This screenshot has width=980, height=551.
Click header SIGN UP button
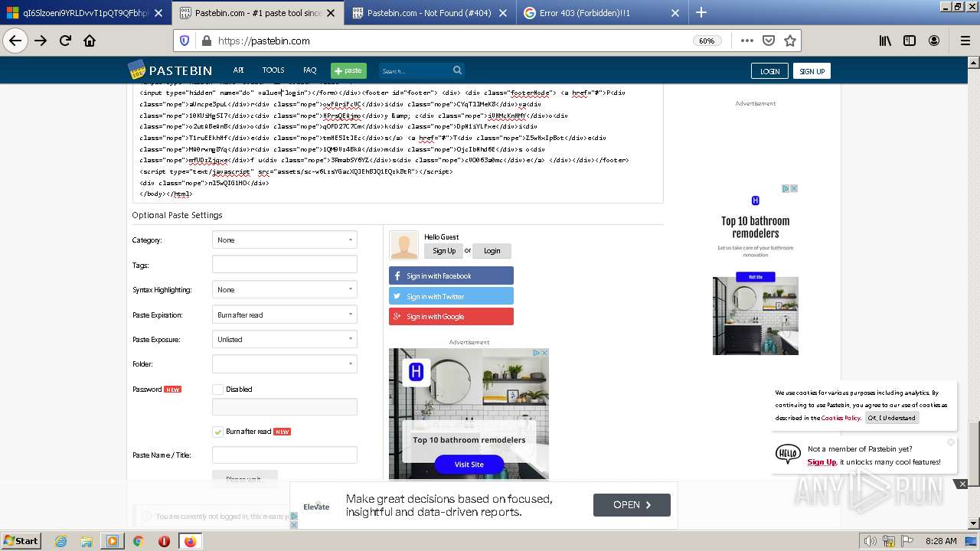coord(812,71)
